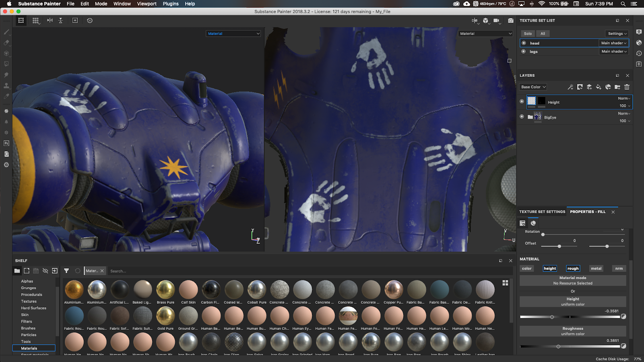
Task: Adjust the Roughness value slider
Action: (x=570, y=346)
